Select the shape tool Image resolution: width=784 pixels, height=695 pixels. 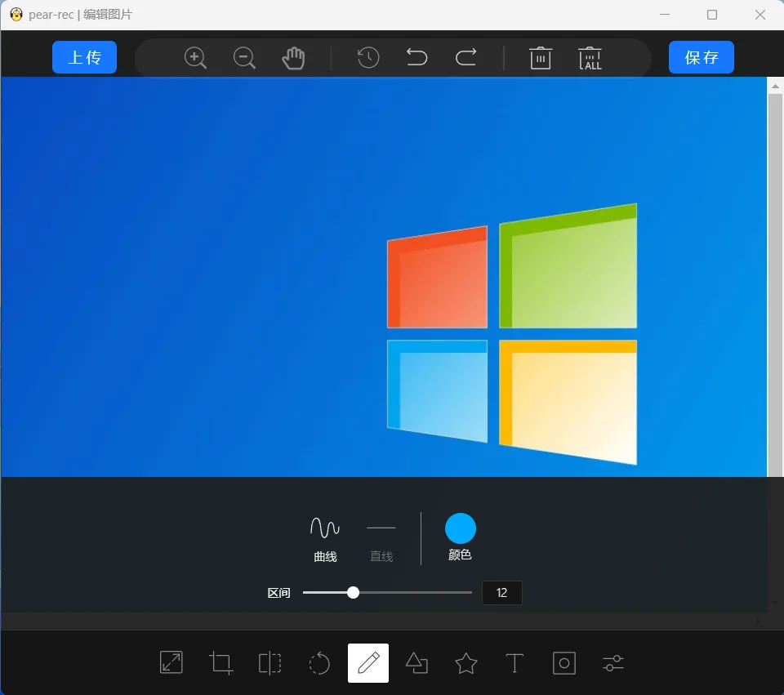[x=416, y=663]
